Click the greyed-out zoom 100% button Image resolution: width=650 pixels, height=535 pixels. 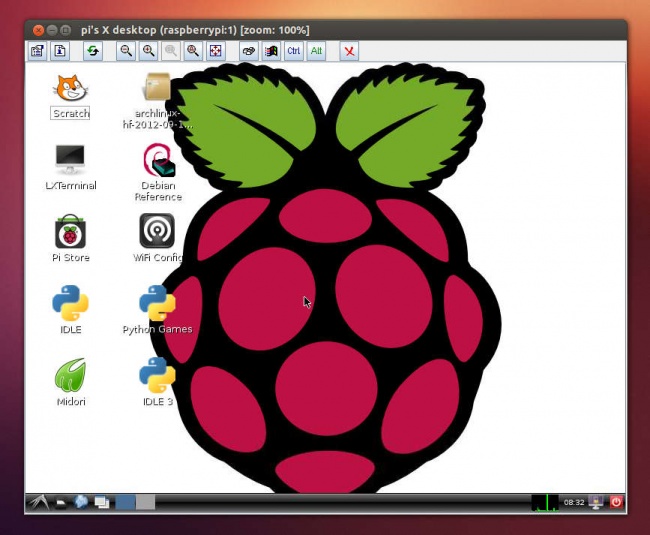tap(171, 51)
